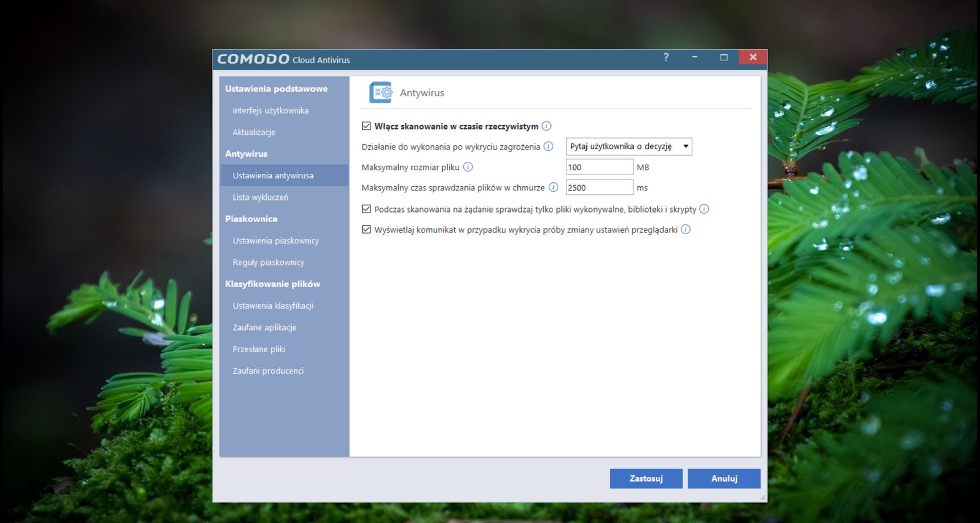Screen dimensions: 980x523
Task: Select Klasyfikowanie plików section header
Action: coord(272,284)
